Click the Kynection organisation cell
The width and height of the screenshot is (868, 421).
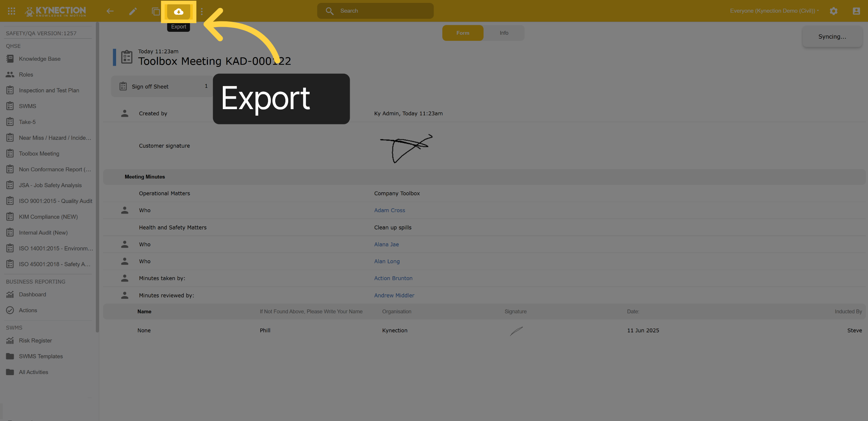coord(395,330)
